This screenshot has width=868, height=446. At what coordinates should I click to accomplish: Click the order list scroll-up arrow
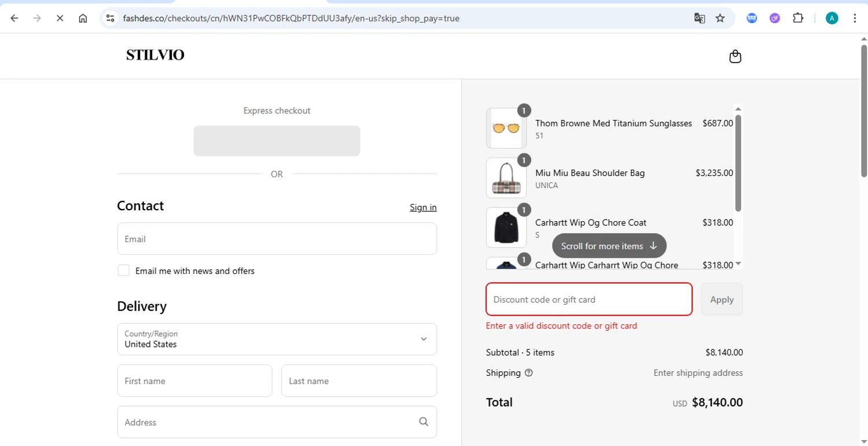coord(738,109)
